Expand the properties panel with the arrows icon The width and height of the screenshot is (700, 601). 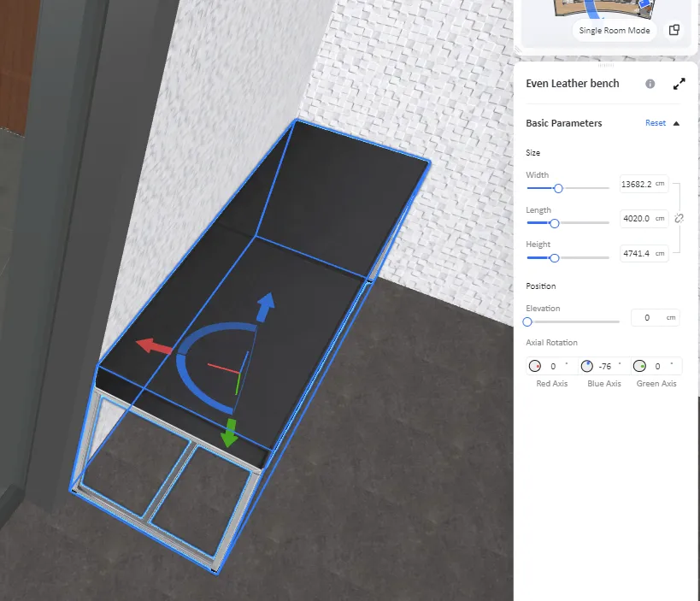679,84
